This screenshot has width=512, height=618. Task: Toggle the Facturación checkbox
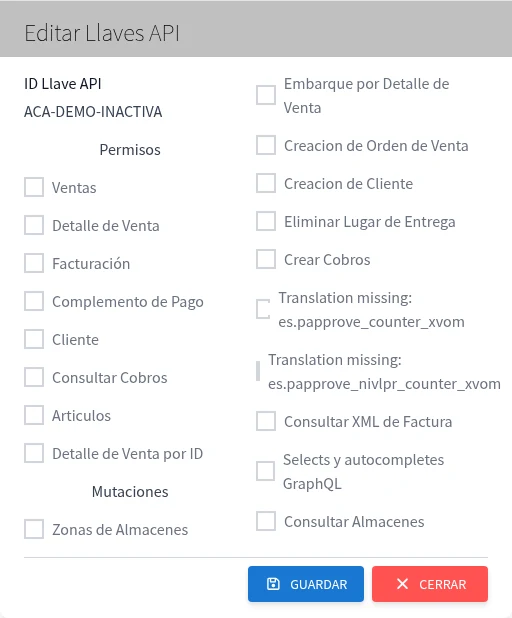click(x=34, y=263)
